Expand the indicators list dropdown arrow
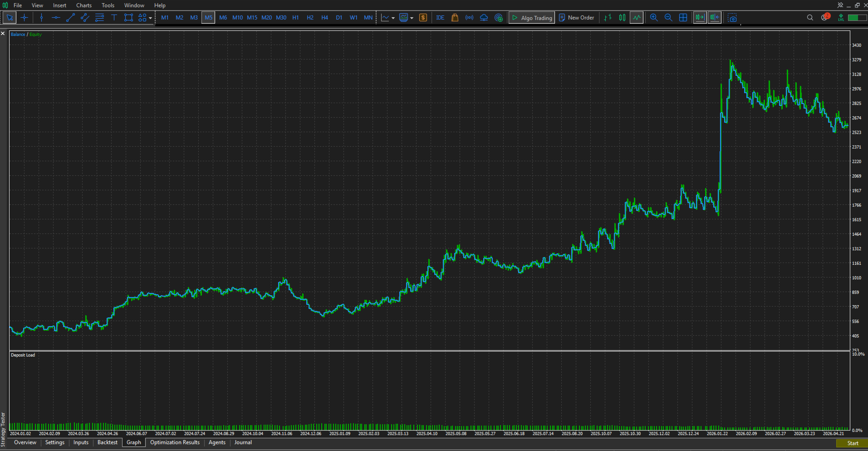The width and height of the screenshot is (868, 451). (x=412, y=18)
